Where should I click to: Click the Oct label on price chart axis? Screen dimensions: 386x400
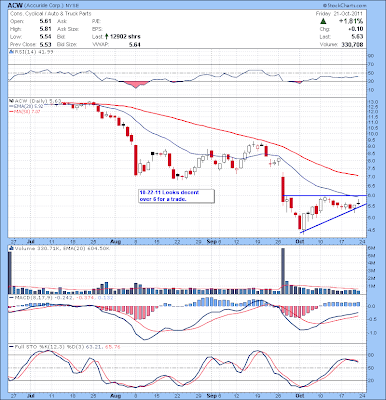[300, 242]
